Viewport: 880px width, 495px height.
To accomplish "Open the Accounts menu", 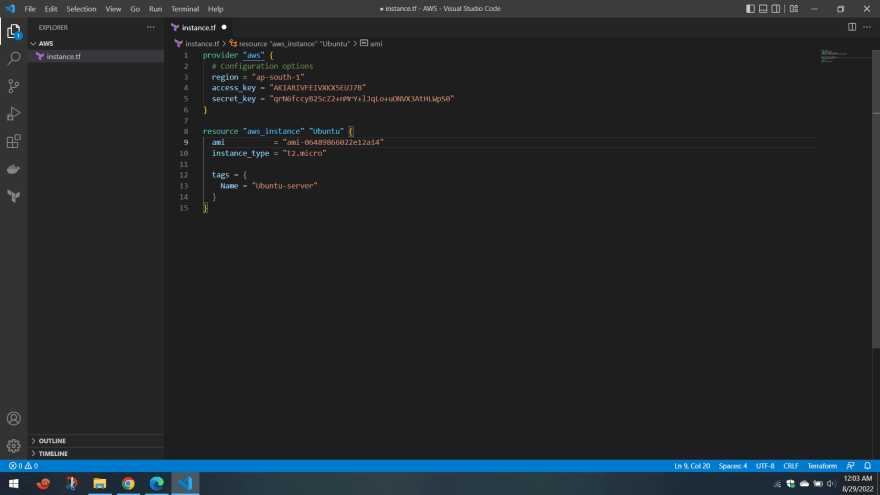I will coord(13,419).
